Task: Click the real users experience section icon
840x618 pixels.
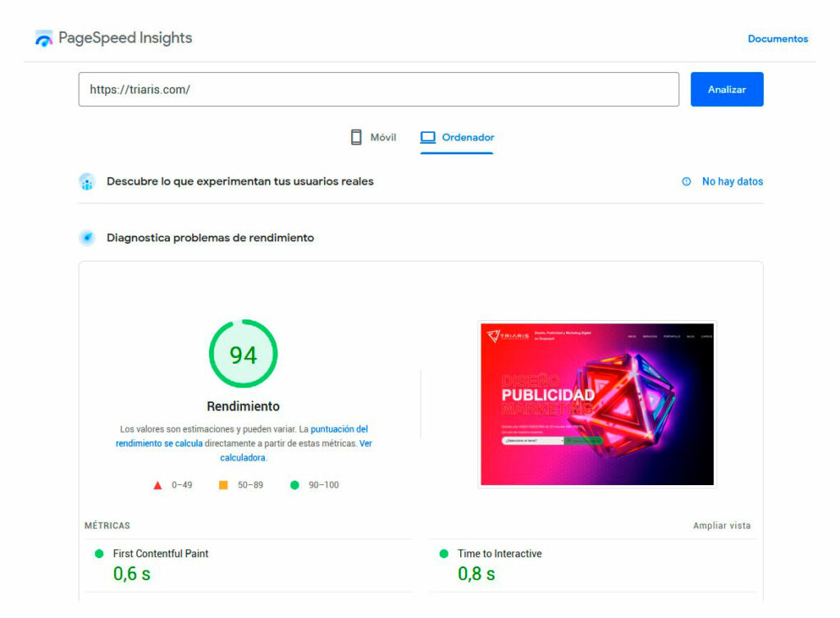Action: pos(87,181)
